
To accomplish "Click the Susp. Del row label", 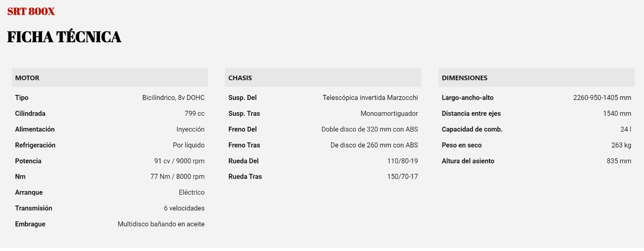I will pos(242,98).
